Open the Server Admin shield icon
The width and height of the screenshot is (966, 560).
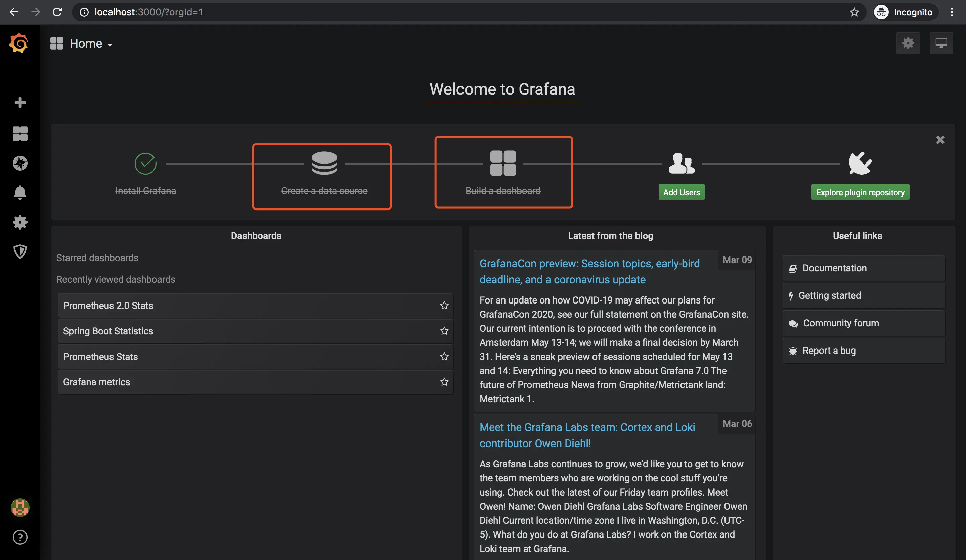click(20, 252)
